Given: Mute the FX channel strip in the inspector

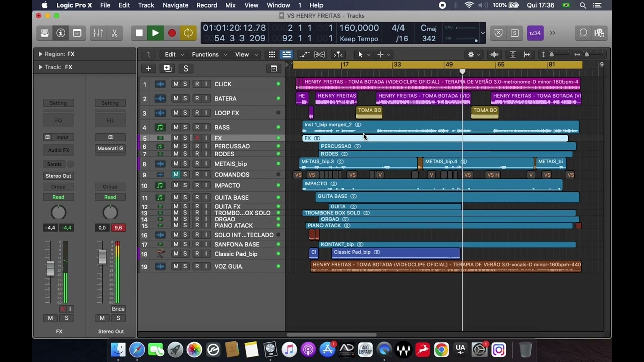Looking at the screenshot, I should point(50,318).
